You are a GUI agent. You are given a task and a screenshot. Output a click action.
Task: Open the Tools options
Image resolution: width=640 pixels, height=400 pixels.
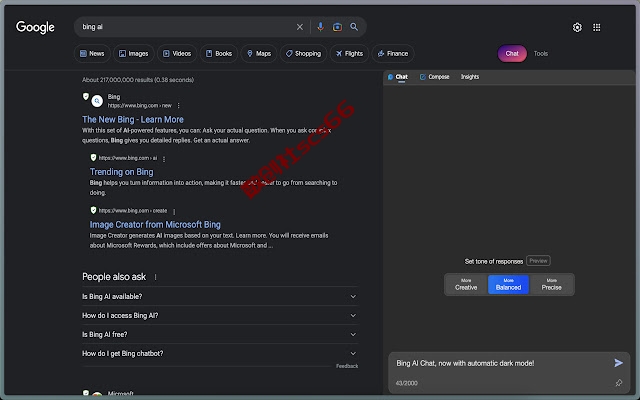point(541,53)
